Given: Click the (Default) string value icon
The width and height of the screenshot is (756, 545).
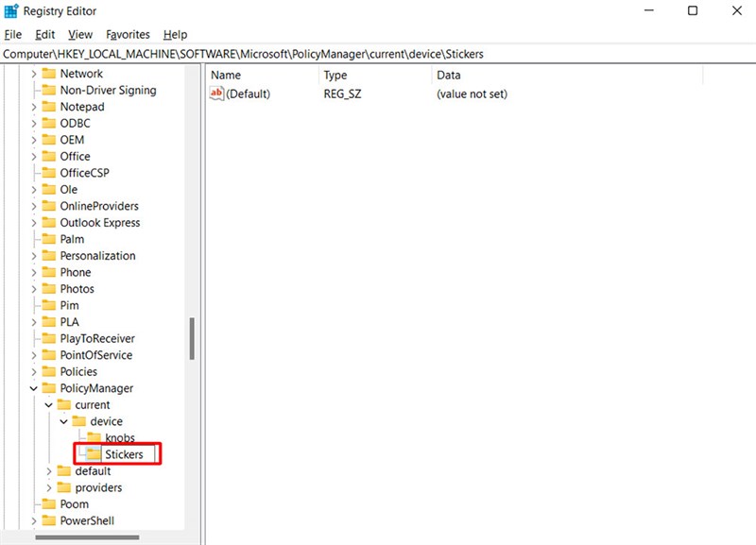Looking at the screenshot, I should click(x=216, y=94).
